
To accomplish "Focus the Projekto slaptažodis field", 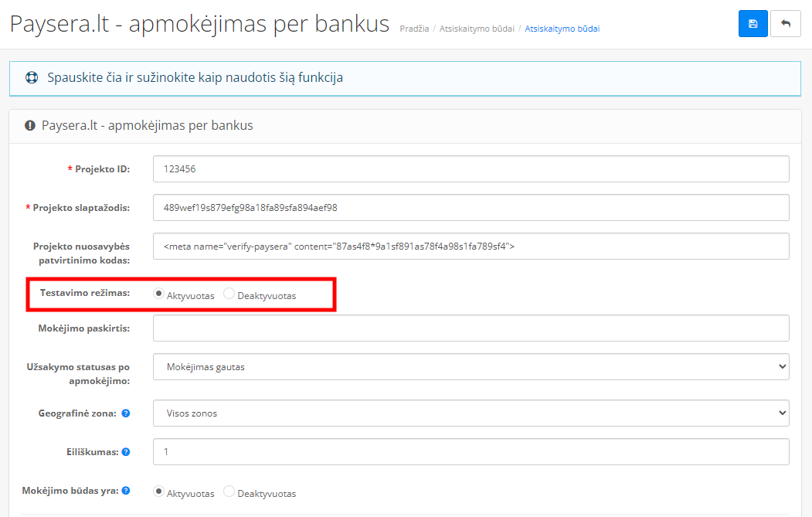I will pos(471,207).
